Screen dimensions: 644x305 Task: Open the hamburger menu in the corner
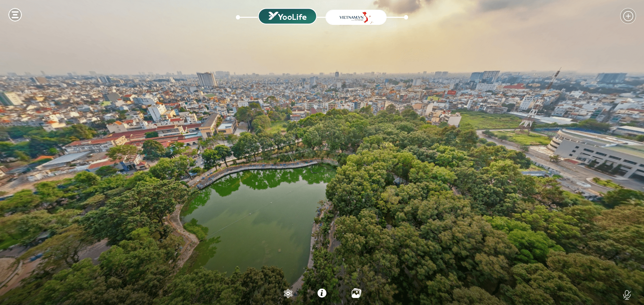(x=15, y=15)
